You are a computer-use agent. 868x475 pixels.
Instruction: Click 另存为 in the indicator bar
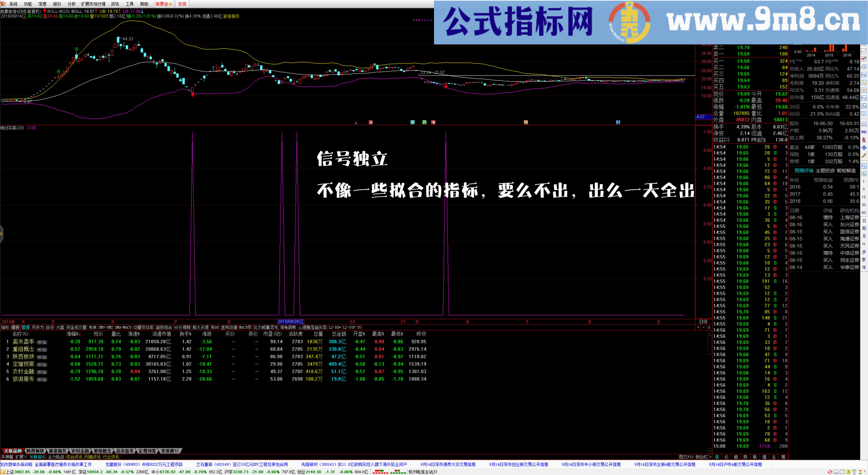coord(38,327)
